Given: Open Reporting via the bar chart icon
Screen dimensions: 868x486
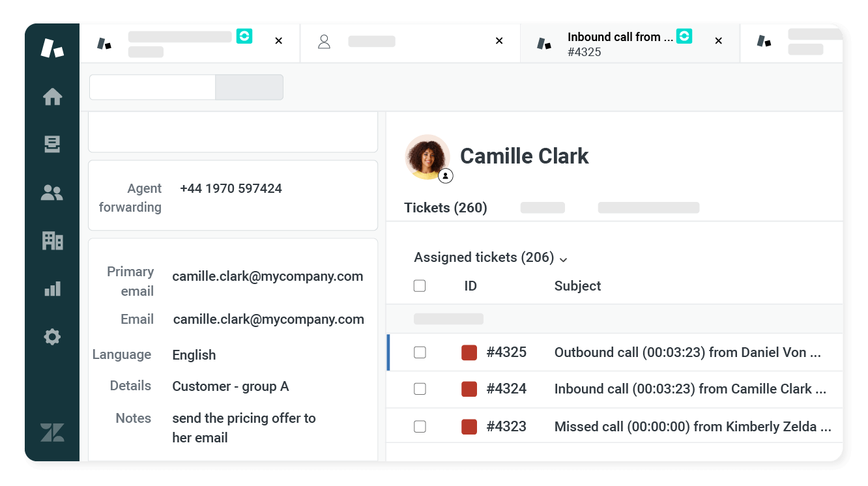Looking at the screenshot, I should pyautogui.click(x=51, y=289).
